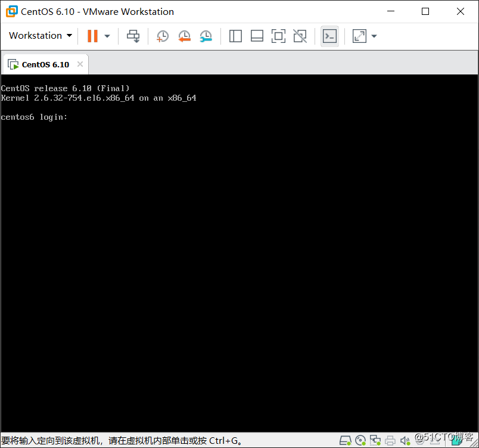Show or hide the library sidebar
This screenshot has width=479, height=448.
pos(235,36)
